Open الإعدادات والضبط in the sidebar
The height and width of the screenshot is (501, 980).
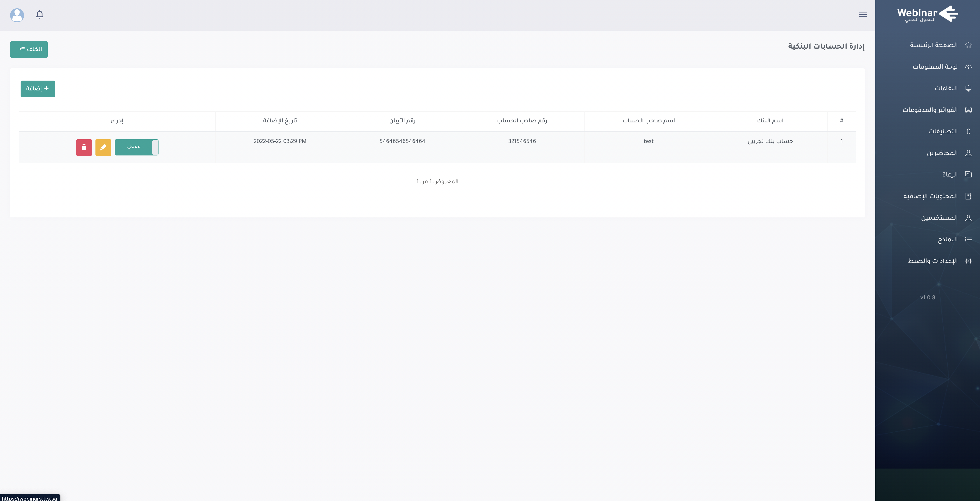click(x=932, y=261)
